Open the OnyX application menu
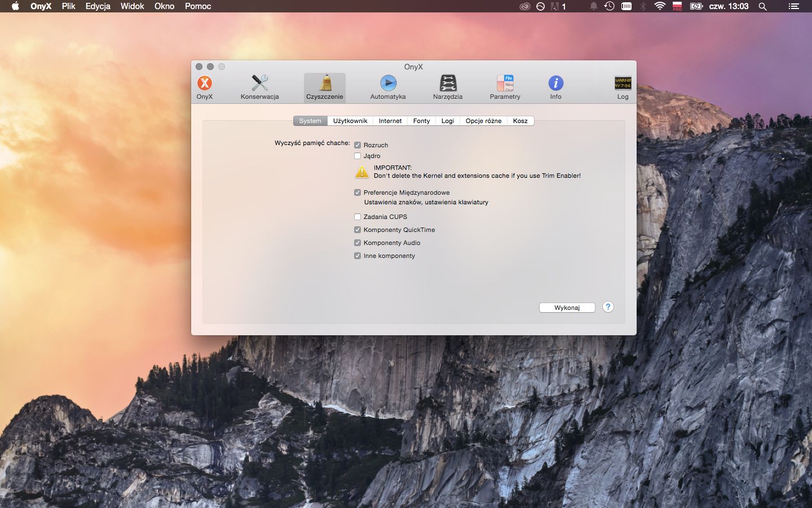This screenshot has width=812, height=508. [x=41, y=6]
